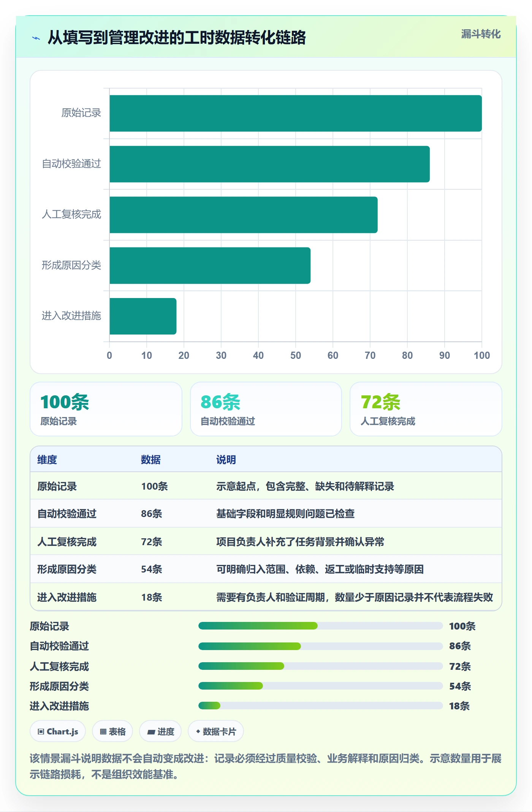The height and width of the screenshot is (812, 532).
Task: Click the description starting with 需要有负责人和验证周期
Action: tap(355, 597)
